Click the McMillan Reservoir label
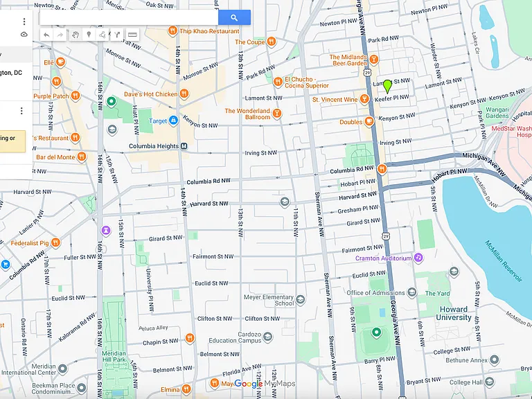 coord(503,261)
